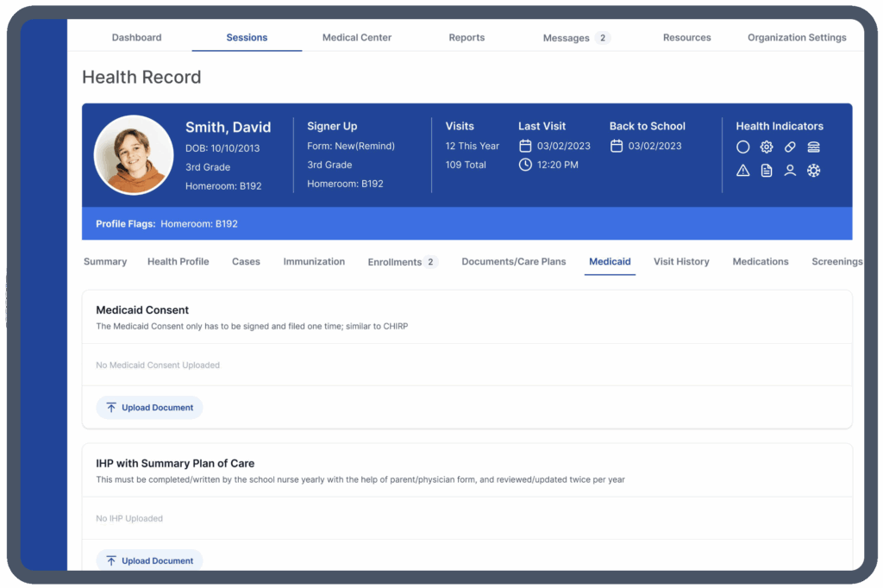Image resolution: width=883 pixels, height=588 pixels.
Task: Switch to the Immunization tab
Action: tap(314, 261)
